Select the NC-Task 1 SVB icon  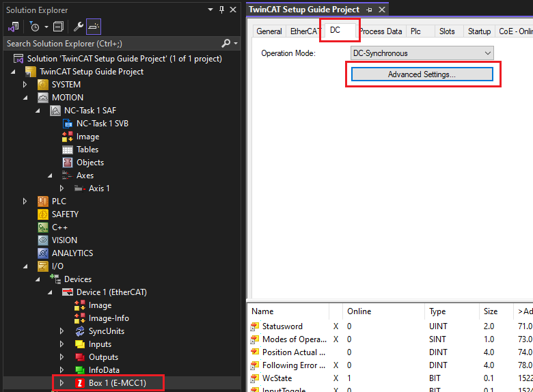[68, 124]
